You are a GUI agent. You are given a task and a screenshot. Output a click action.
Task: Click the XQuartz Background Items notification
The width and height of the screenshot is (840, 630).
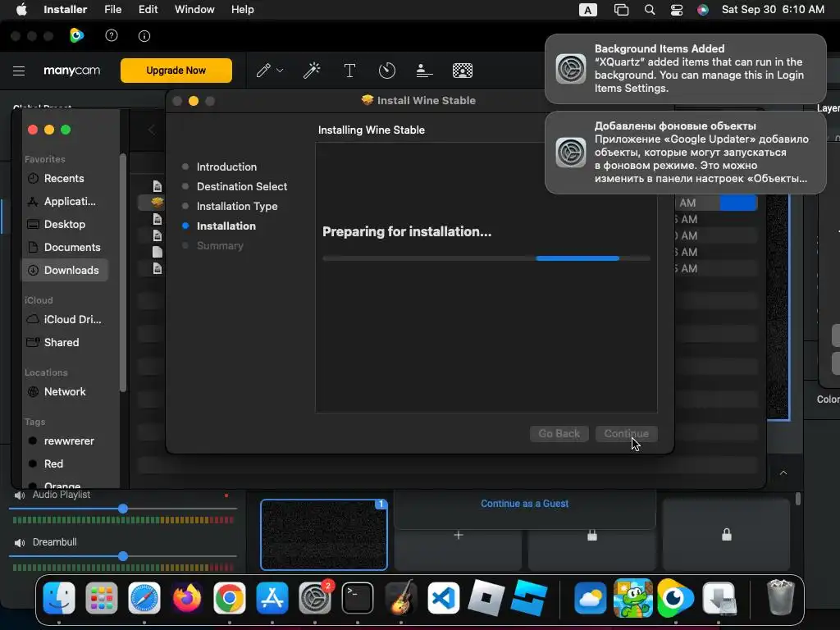pyautogui.click(x=685, y=69)
